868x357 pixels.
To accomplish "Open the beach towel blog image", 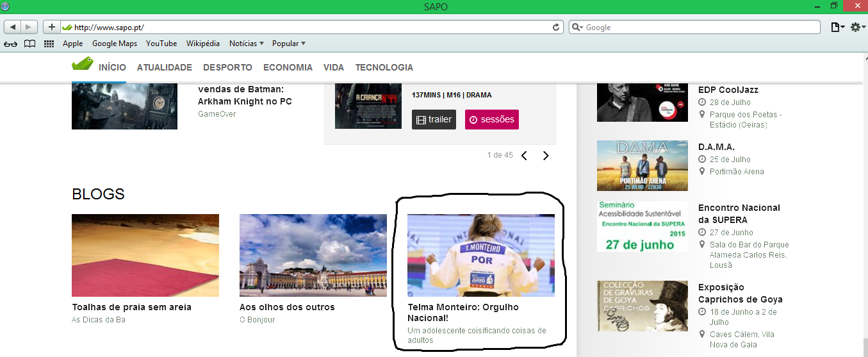I will [145, 255].
